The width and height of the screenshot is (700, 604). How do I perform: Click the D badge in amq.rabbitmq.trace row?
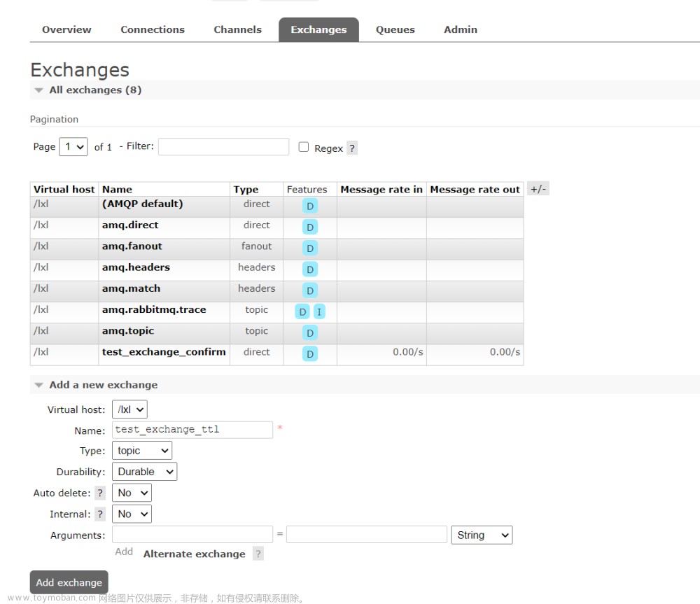coord(302,311)
